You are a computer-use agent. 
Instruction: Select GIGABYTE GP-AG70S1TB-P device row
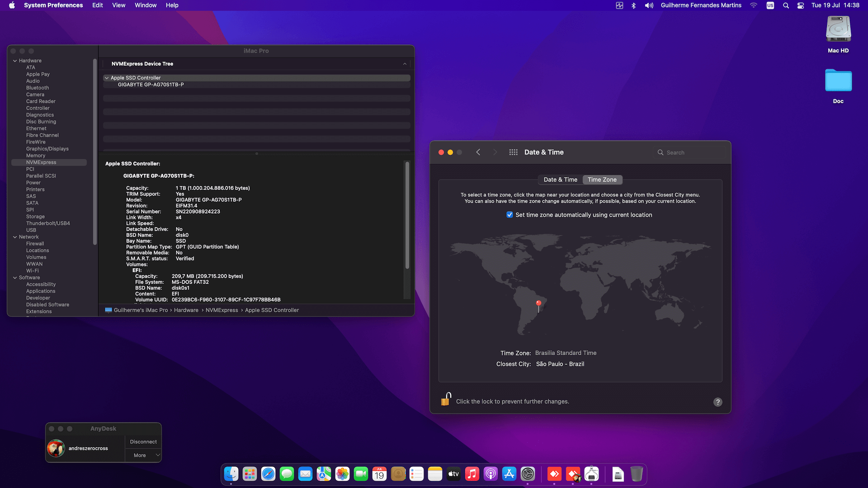[257, 84]
